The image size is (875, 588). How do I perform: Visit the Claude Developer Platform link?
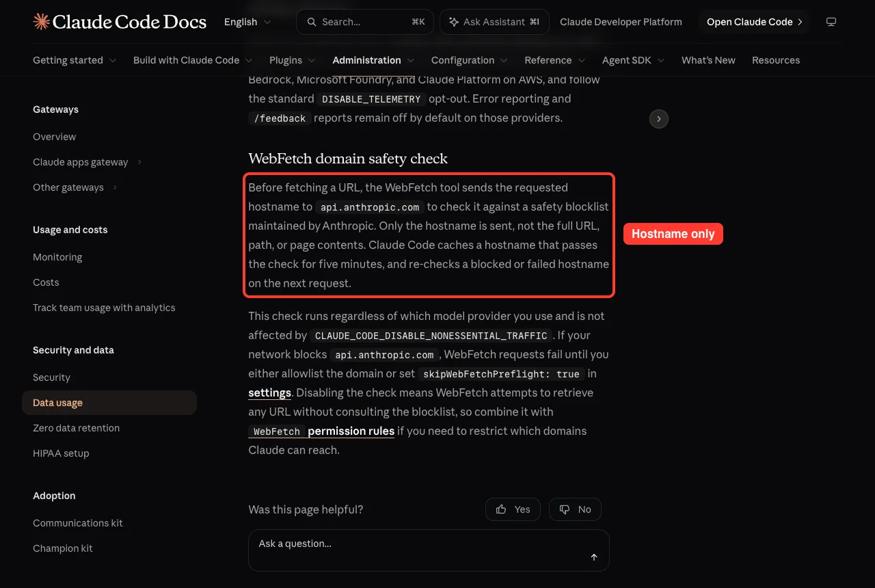click(621, 22)
